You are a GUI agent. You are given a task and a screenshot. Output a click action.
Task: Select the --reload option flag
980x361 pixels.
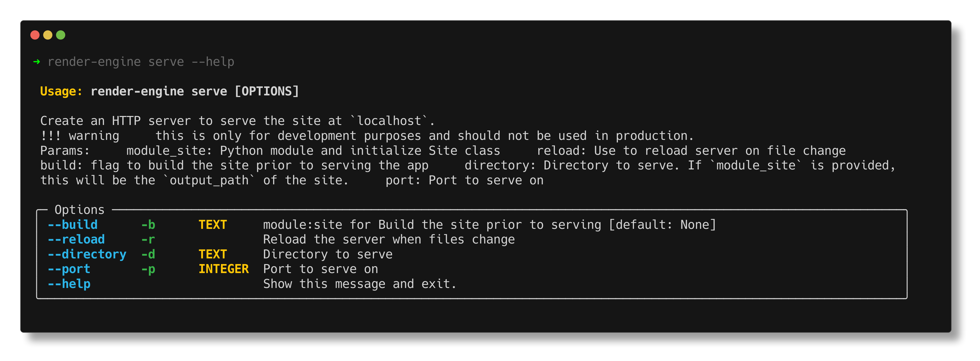click(76, 240)
